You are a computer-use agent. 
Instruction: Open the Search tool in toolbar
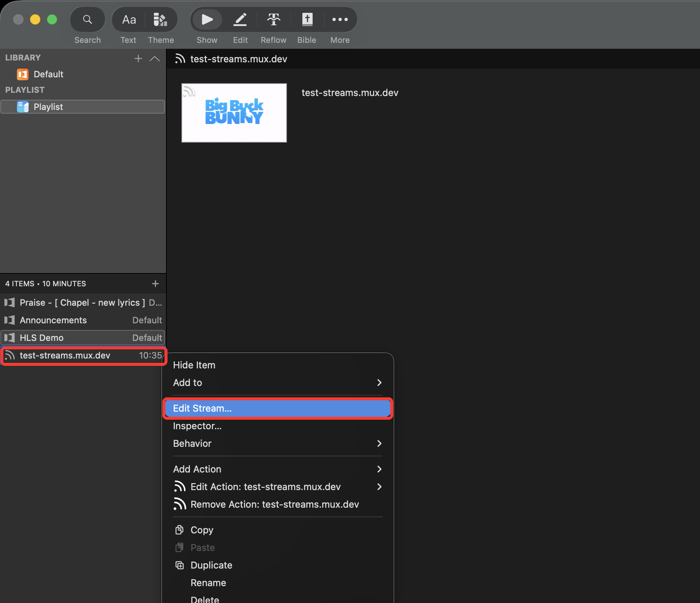[x=87, y=19]
